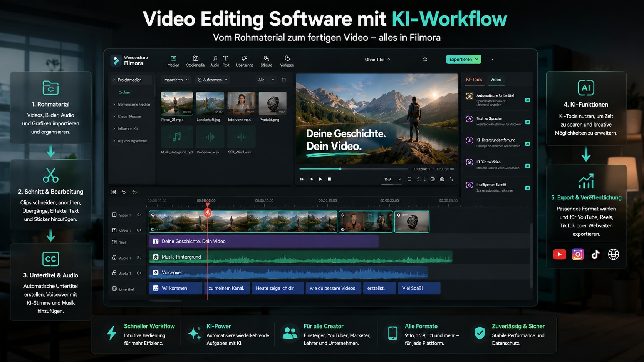Viewport: 644px width, 362px height.
Task: Stop the preview playback
Action: click(329, 179)
